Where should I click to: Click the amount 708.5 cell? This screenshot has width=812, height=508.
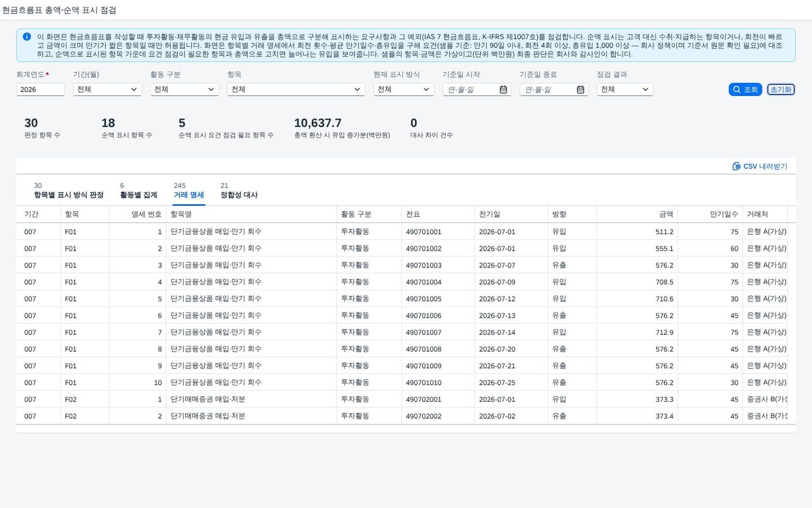(x=637, y=282)
